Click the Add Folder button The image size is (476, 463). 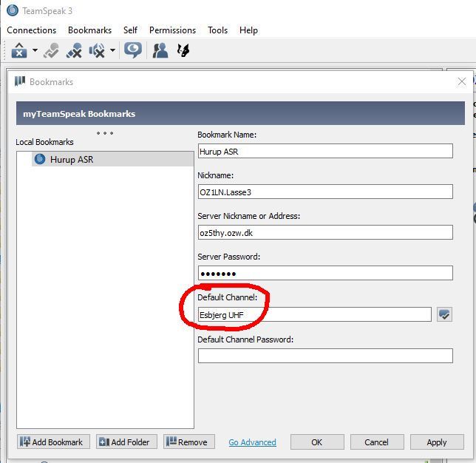pyautogui.click(x=127, y=442)
